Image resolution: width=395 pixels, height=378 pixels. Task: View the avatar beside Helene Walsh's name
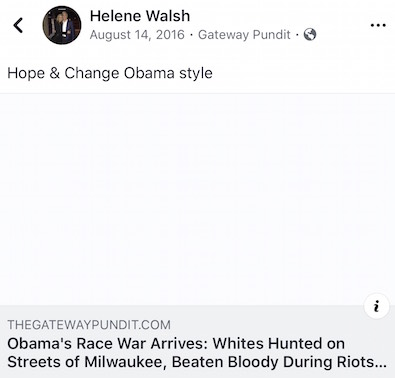(62, 25)
